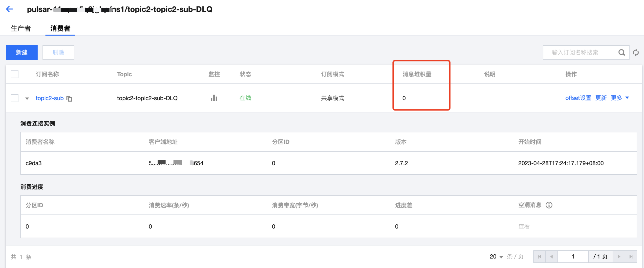The height and width of the screenshot is (268, 644).
Task: Go to the first page
Action: [x=539, y=256]
